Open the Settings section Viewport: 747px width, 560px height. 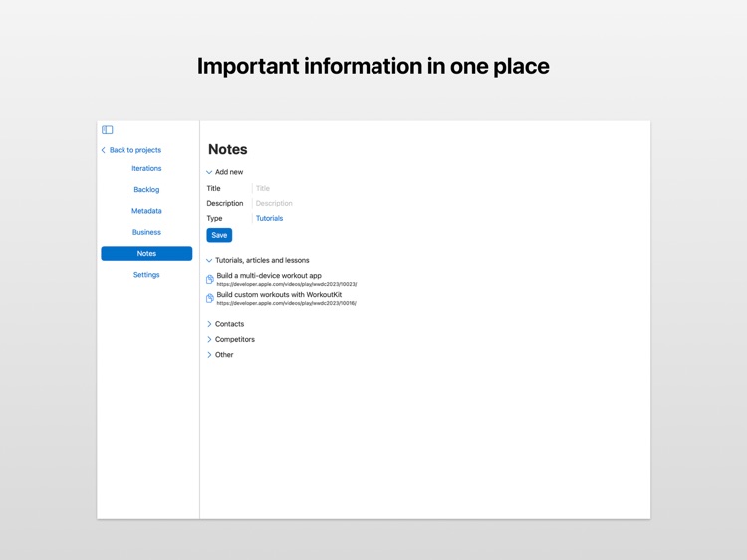[x=146, y=275]
